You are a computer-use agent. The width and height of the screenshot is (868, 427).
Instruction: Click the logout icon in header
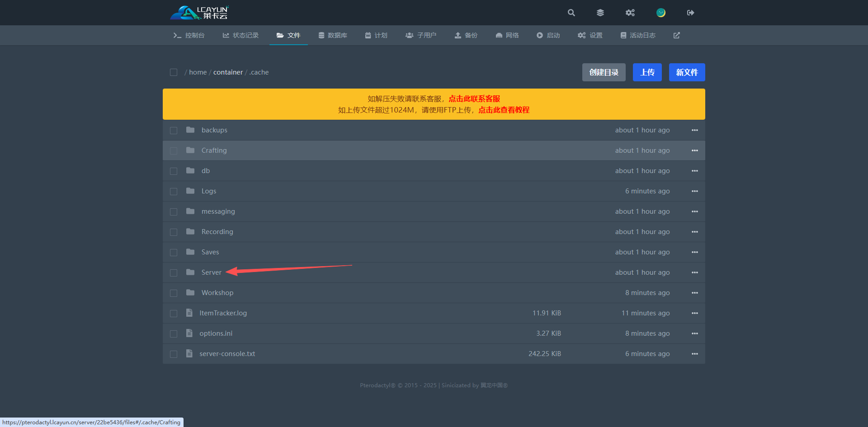tap(690, 13)
